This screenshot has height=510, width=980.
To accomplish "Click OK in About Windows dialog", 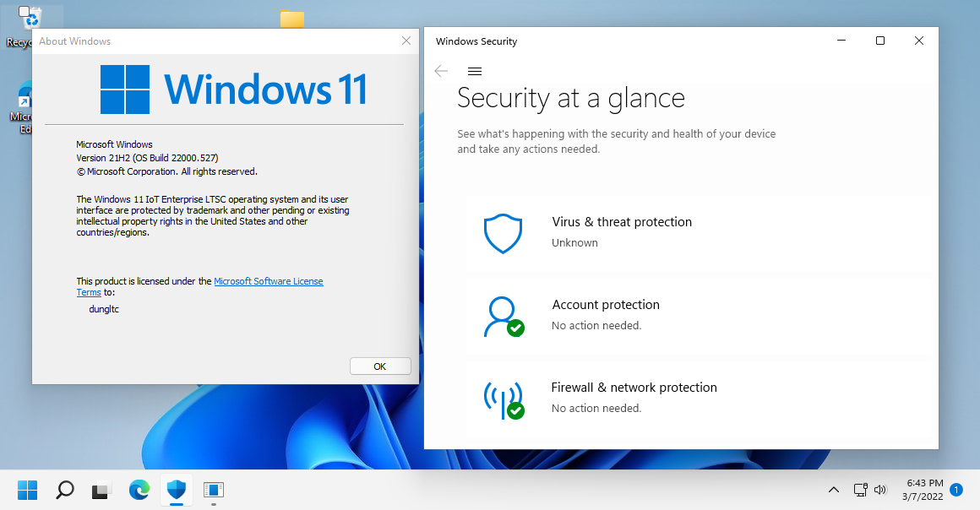I will point(380,366).
